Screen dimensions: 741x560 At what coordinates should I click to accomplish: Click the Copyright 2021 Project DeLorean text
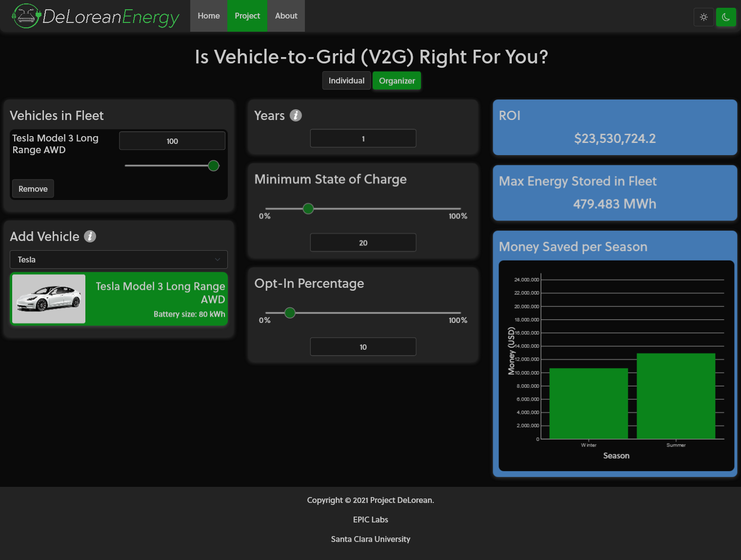pos(371,500)
